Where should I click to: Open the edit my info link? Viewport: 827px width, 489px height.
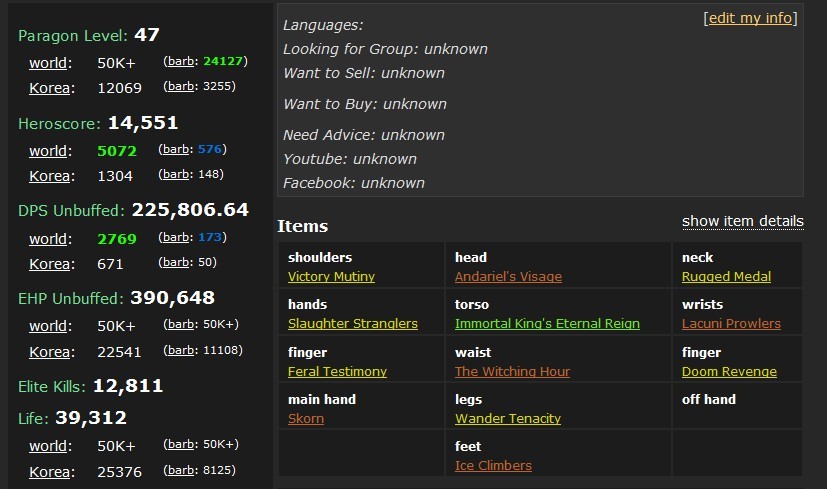[750, 18]
